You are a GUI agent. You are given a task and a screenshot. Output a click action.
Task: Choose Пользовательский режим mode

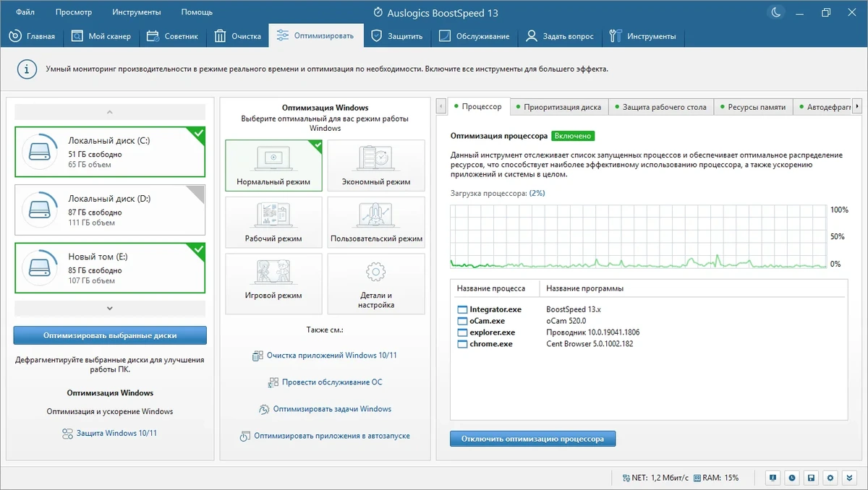pos(376,222)
